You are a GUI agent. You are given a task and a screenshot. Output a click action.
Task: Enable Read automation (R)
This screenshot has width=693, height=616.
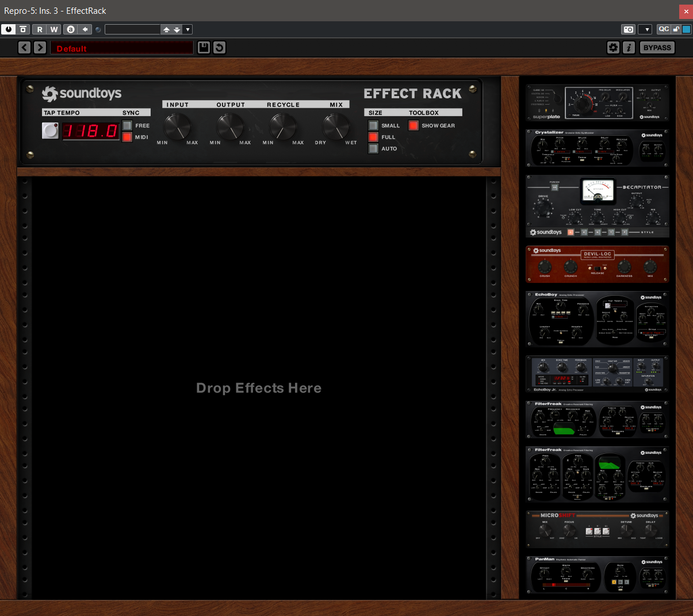[x=40, y=29]
